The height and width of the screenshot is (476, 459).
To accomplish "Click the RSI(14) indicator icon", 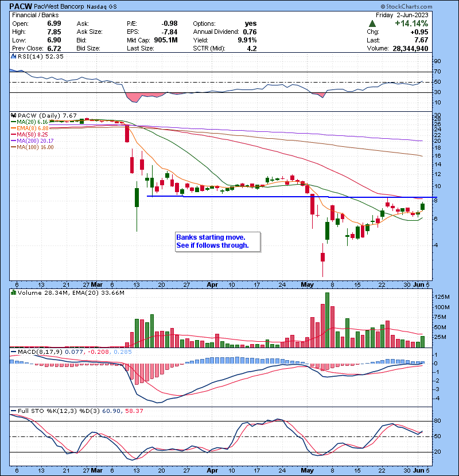I will tap(13, 56).
